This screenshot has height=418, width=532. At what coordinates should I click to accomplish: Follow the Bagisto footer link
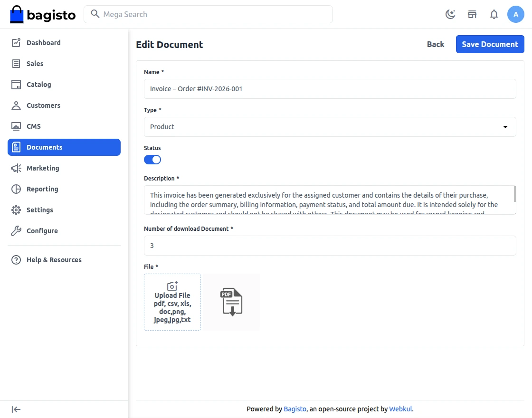pos(295,409)
